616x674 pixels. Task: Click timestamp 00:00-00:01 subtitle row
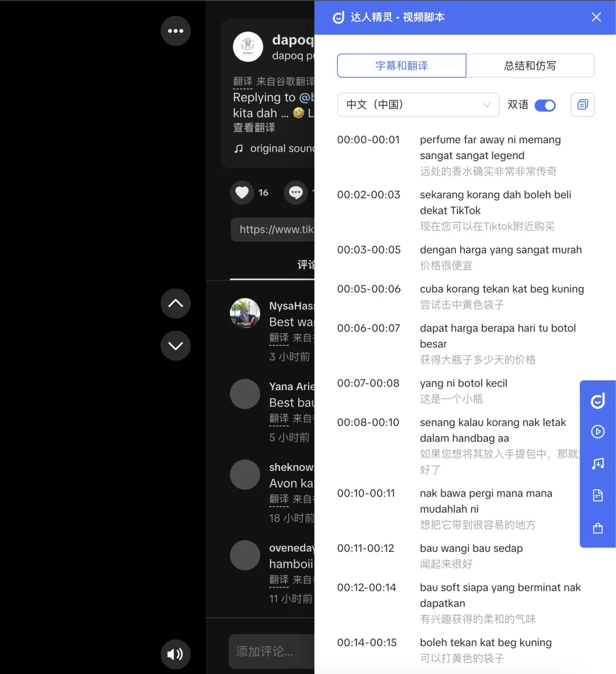pyautogui.click(x=368, y=140)
